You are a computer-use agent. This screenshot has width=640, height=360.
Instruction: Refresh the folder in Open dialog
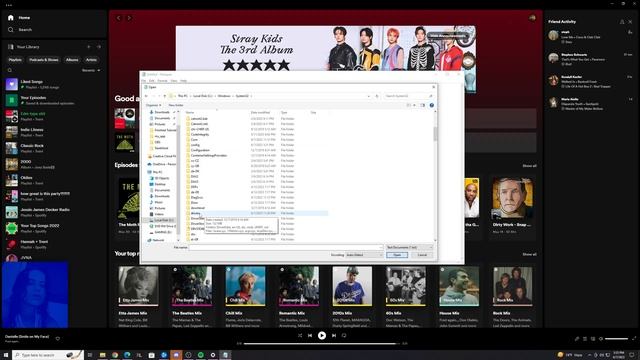point(377,96)
